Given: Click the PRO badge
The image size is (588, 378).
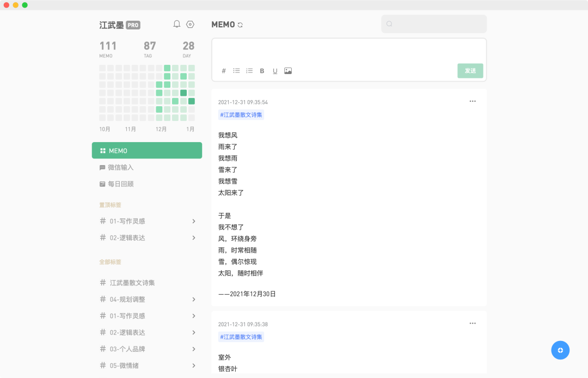Looking at the screenshot, I should [133, 25].
